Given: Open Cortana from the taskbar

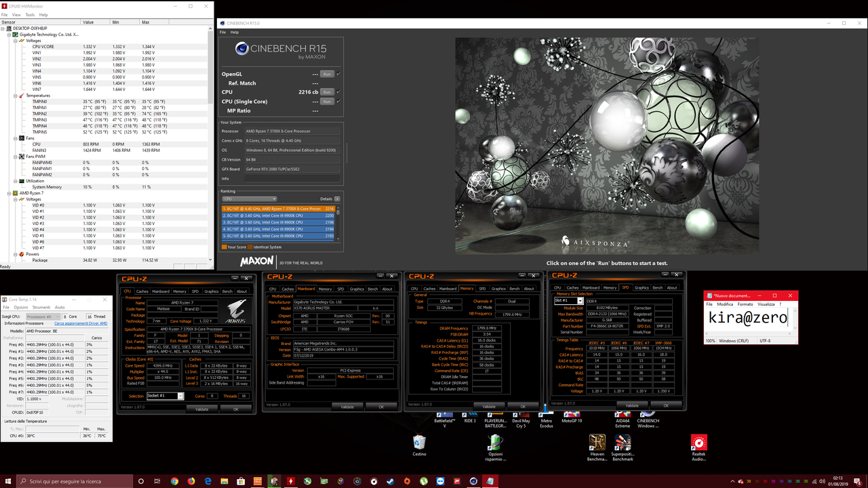Looking at the screenshot, I should 141,481.
